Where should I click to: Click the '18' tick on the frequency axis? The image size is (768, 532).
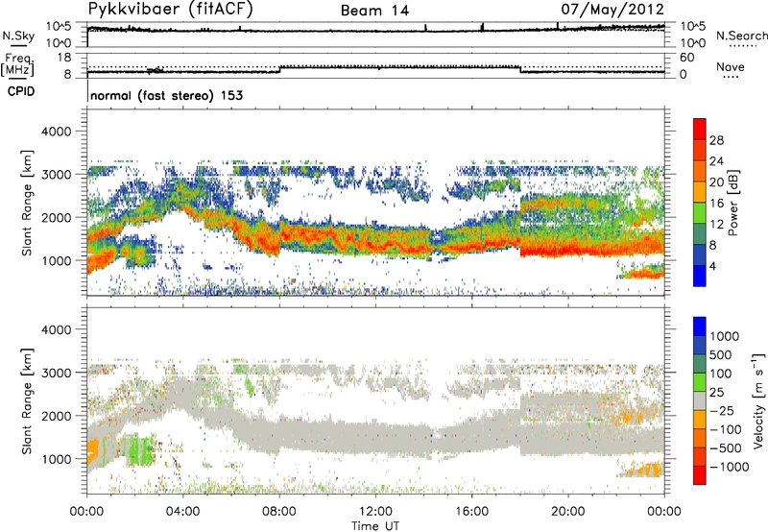tap(64, 58)
